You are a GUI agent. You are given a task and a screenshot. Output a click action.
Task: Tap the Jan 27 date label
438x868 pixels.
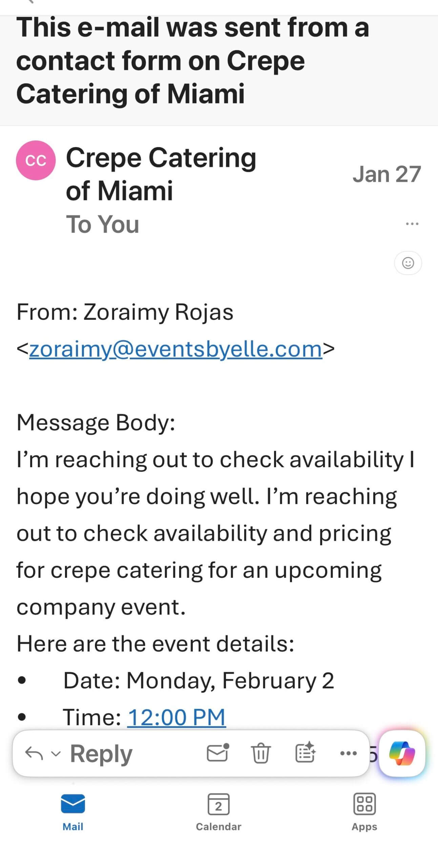tap(387, 174)
